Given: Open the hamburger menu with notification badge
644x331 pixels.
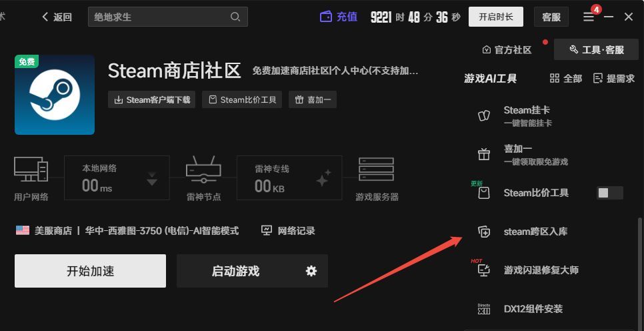Looking at the screenshot, I should tap(589, 17).
